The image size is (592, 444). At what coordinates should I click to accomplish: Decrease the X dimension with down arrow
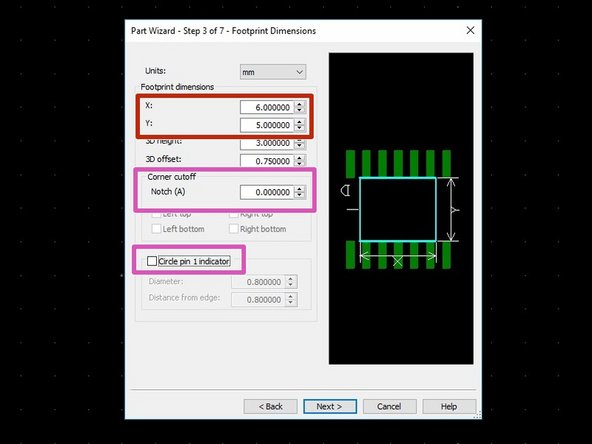click(x=299, y=110)
